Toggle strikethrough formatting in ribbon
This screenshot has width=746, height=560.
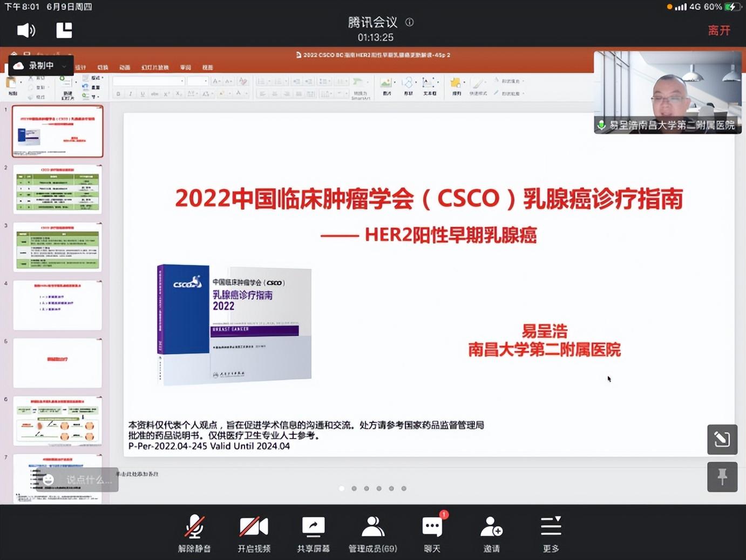[154, 94]
